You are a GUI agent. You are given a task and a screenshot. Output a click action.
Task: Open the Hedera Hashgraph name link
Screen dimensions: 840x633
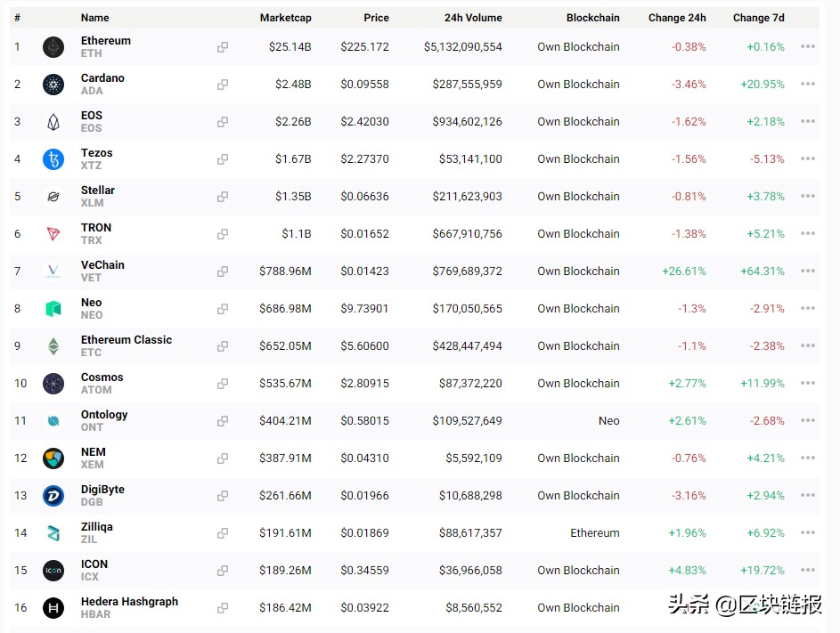coord(129,602)
